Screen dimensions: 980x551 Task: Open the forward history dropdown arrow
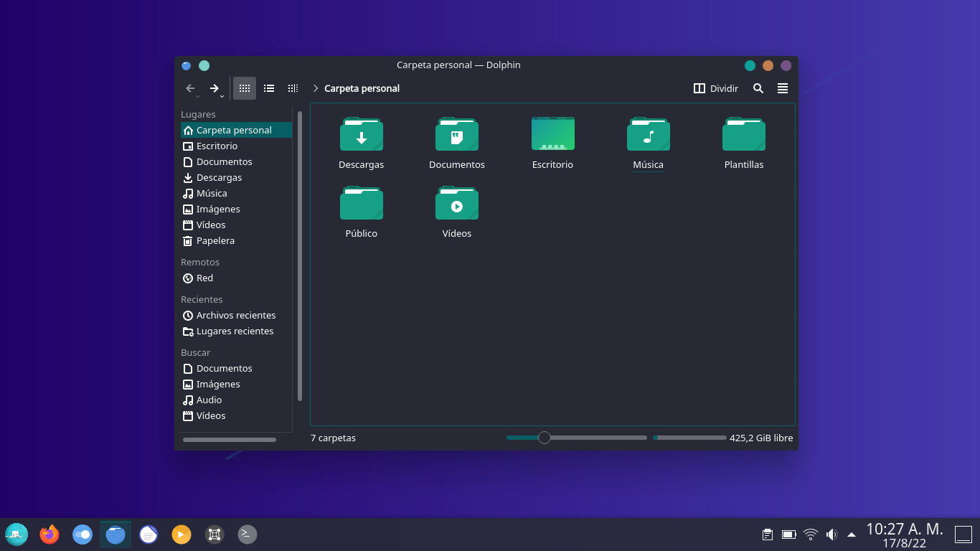tap(222, 96)
